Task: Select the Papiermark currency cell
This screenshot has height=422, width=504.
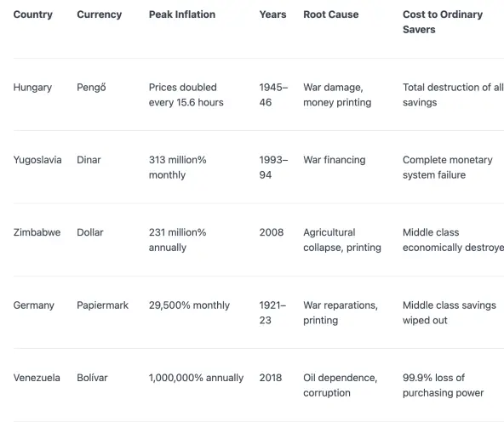Action: (102, 305)
